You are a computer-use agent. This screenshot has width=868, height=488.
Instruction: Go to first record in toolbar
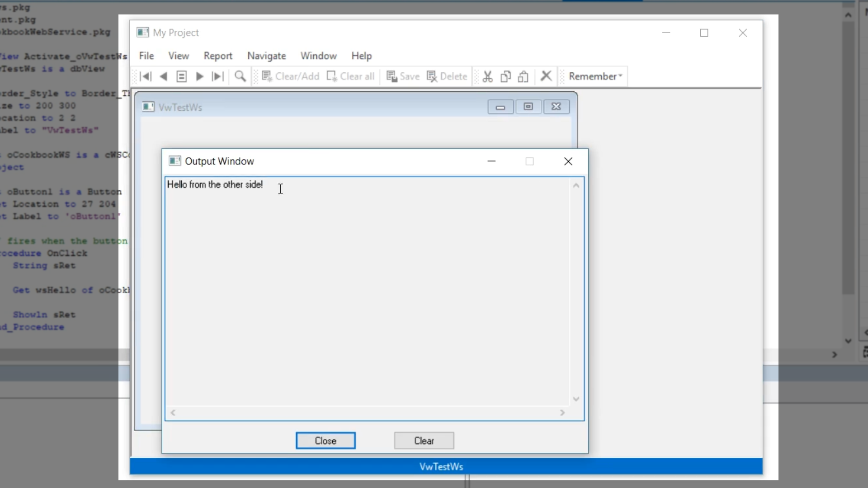tap(146, 76)
